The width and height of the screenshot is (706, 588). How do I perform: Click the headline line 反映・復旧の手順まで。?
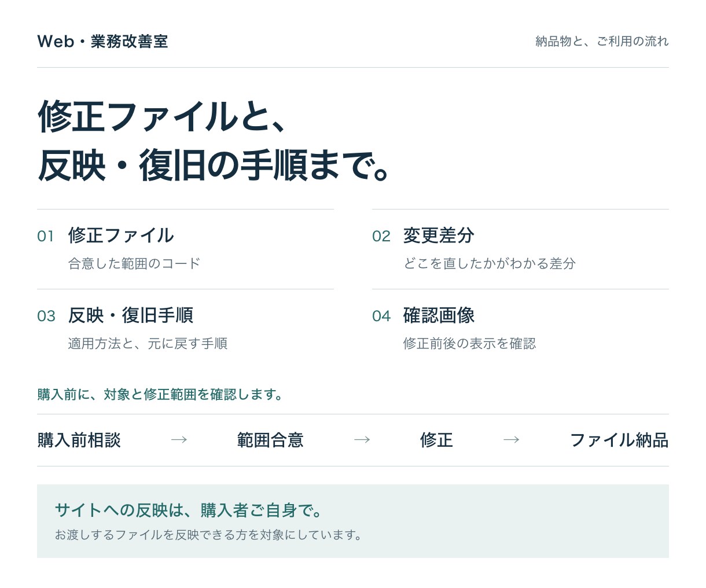(215, 166)
